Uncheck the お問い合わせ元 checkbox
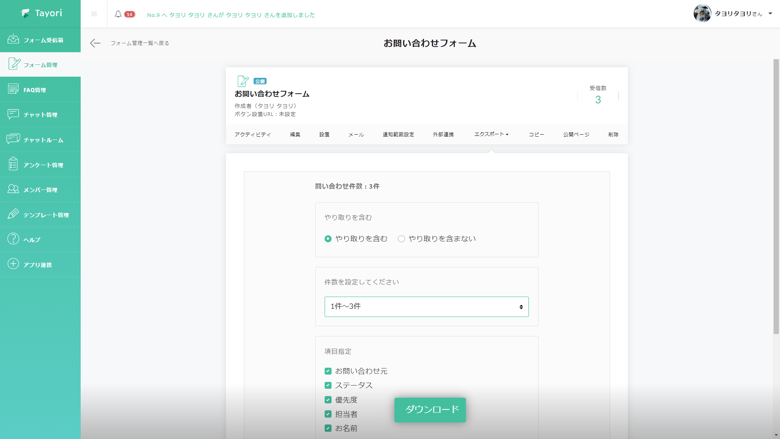 328,371
